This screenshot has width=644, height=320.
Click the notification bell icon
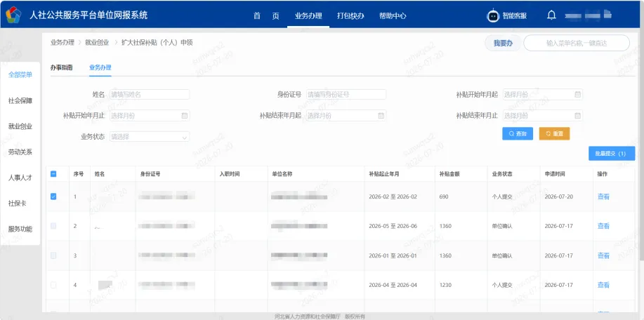pyautogui.click(x=551, y=15)
